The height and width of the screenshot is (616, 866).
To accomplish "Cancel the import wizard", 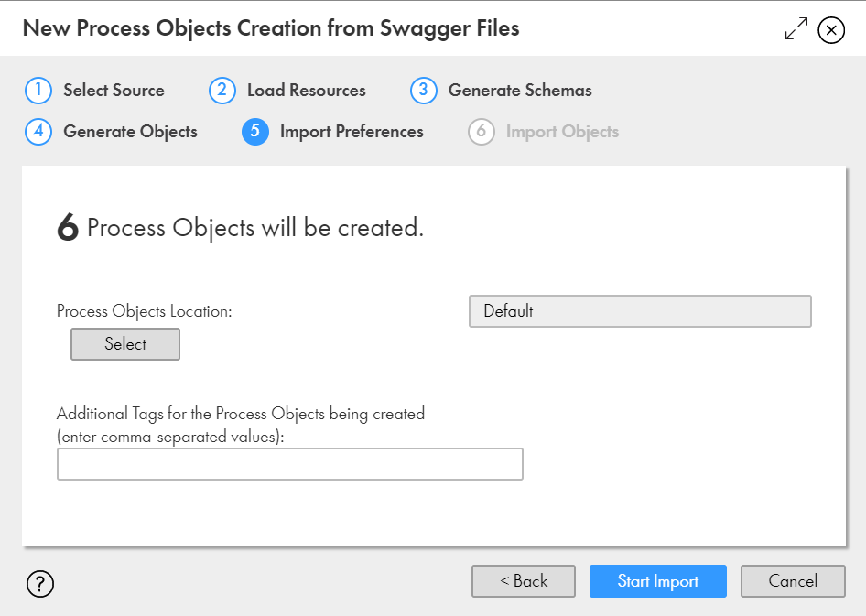I will tap(793, 580).
